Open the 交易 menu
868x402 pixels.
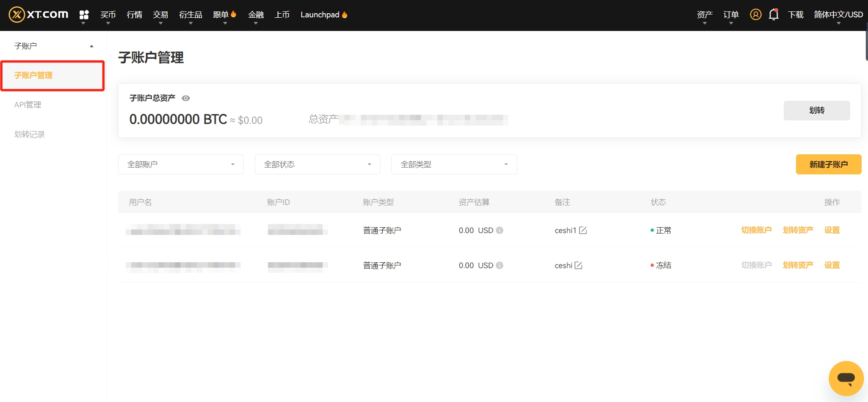coord(160,15)
